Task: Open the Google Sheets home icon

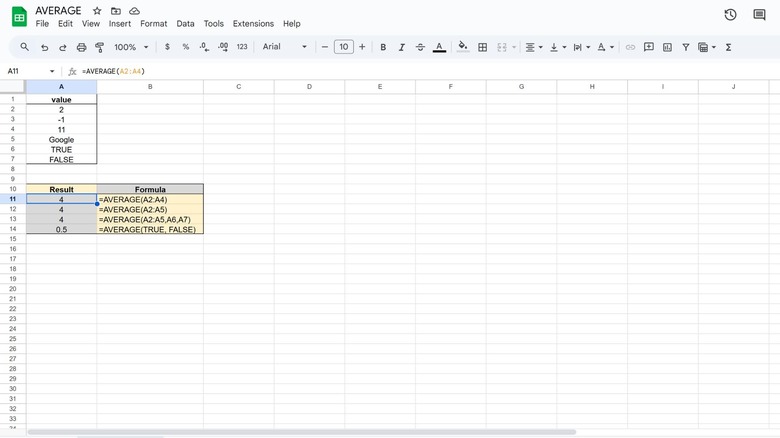Action: tap(19, 17)
